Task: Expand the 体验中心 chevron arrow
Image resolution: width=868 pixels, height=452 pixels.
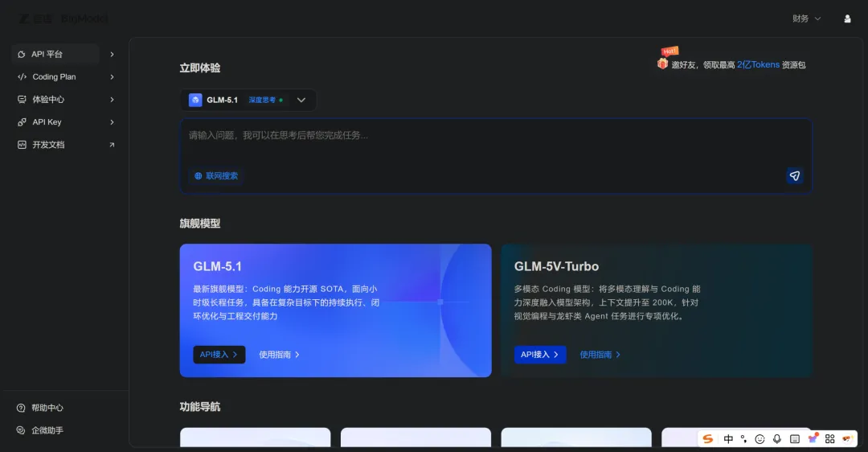Action: coord(112,100)
